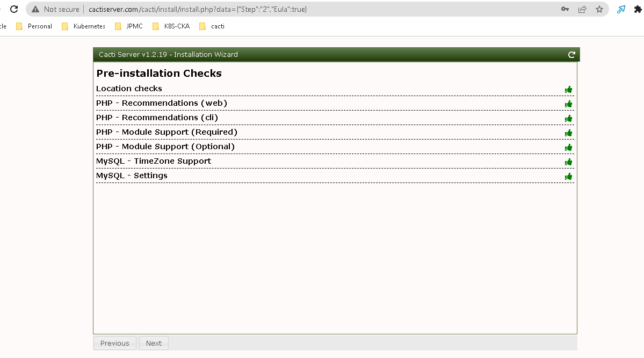Click the thumbs-up for PHP Module Support (Required)

568,133
